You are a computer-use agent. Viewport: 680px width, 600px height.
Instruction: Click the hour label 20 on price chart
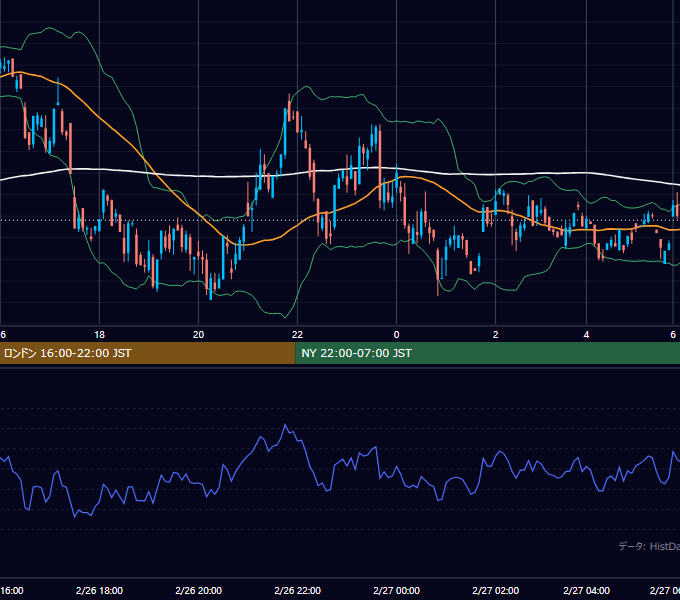click(x=198, y=334)
